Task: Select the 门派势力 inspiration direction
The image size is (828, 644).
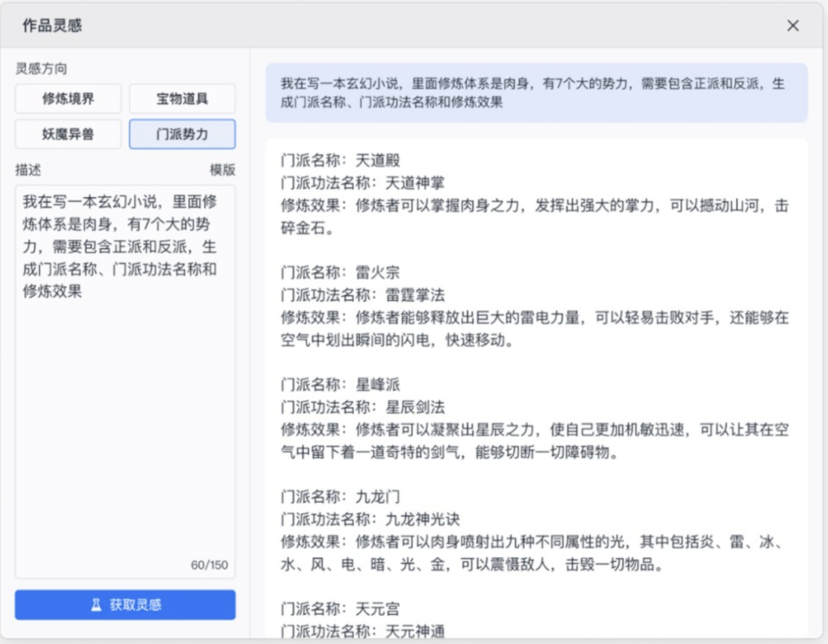Action: click(x=182, y=134)
